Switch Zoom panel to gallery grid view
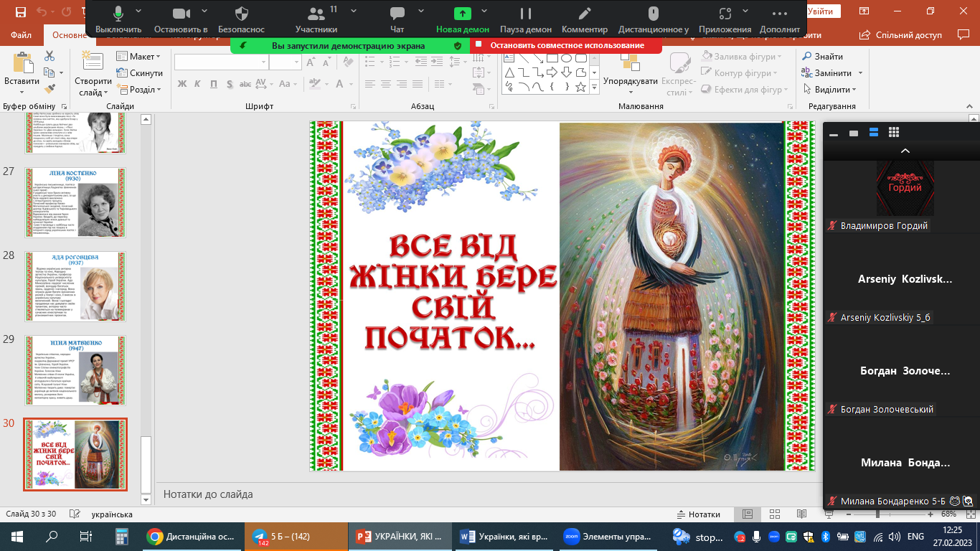The image size is (980, 551). coord(894,132)
